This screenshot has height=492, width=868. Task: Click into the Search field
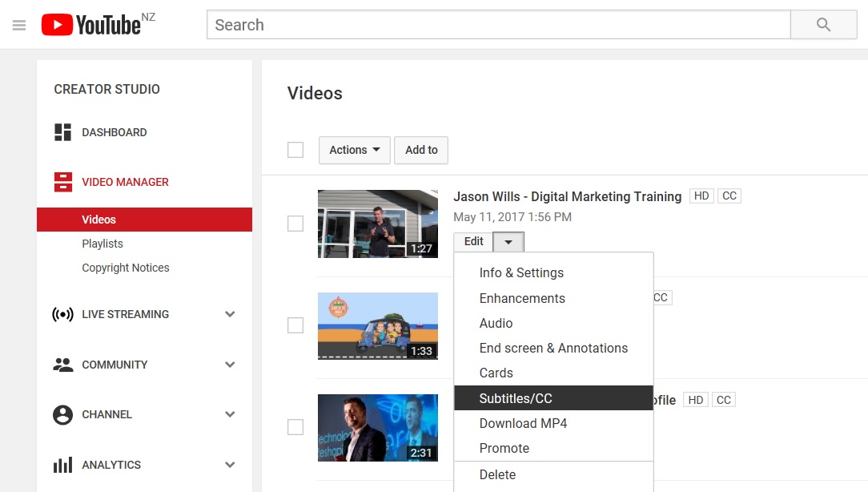pos(498,24)
